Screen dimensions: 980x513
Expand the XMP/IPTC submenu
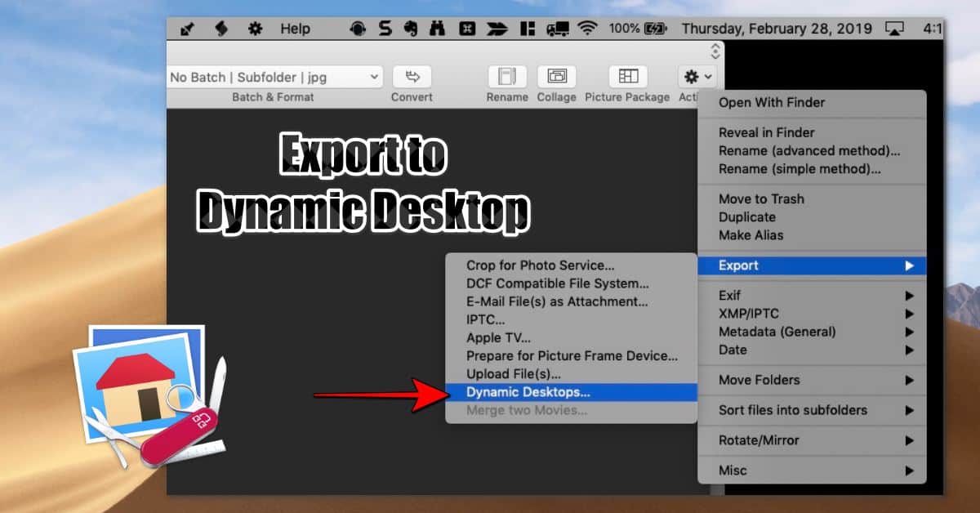point(812,314)
